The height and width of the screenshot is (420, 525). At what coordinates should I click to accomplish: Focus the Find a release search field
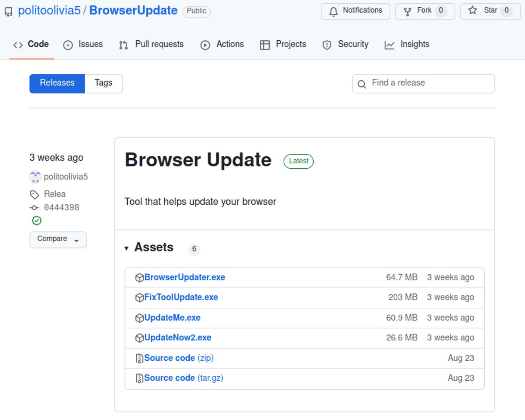(429, 83)
